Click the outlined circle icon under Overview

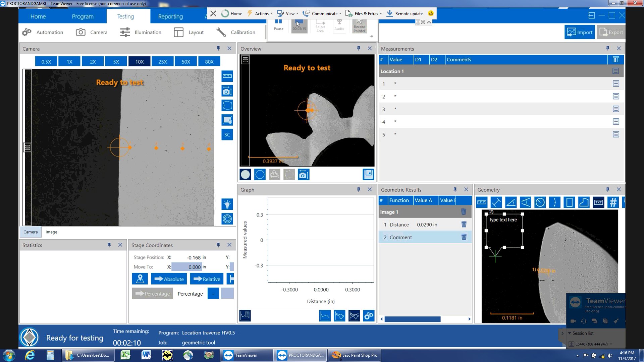(260, 174)
